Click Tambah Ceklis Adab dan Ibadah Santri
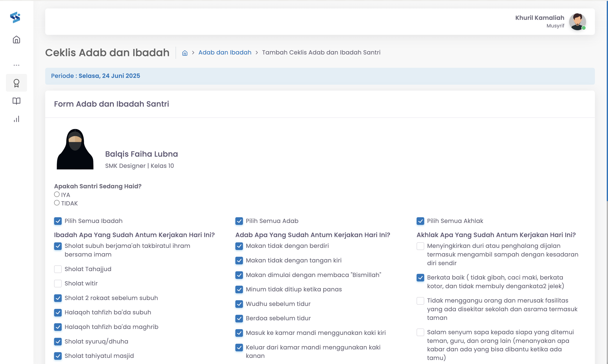 point(321,52)
